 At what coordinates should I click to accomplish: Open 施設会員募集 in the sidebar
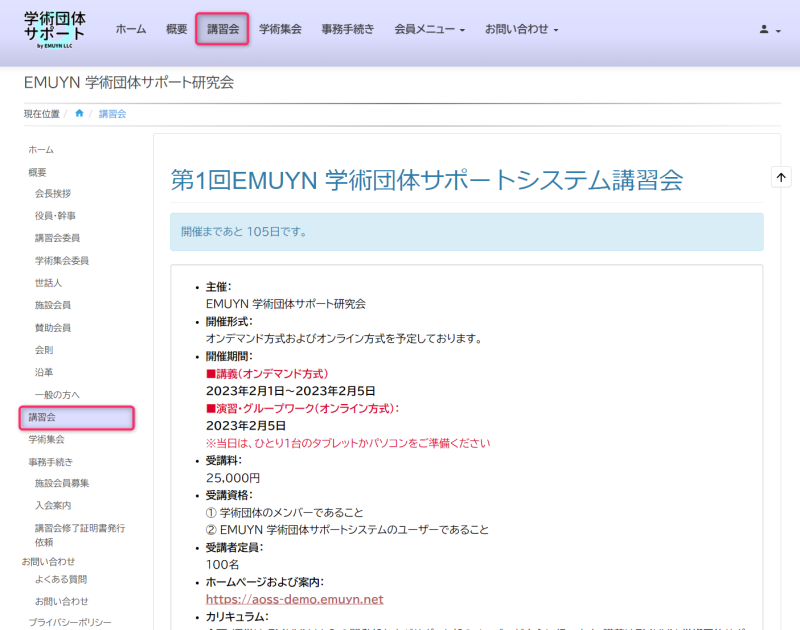pyautogui.click(x=62, y=484)
